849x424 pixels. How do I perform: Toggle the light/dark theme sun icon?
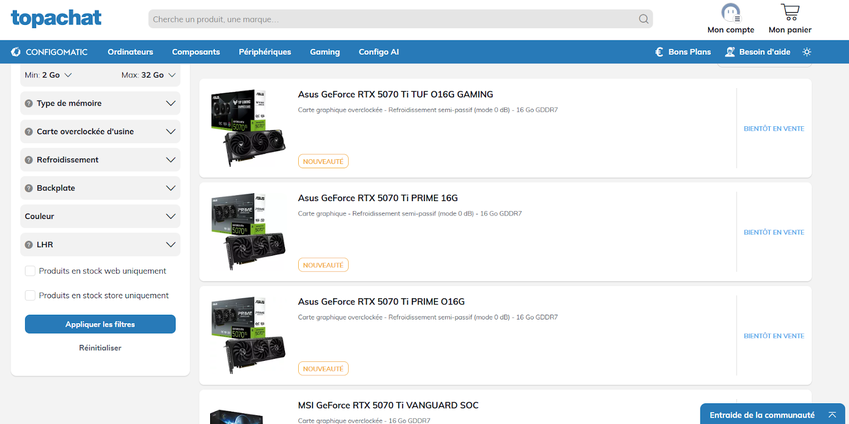[806, 52]
